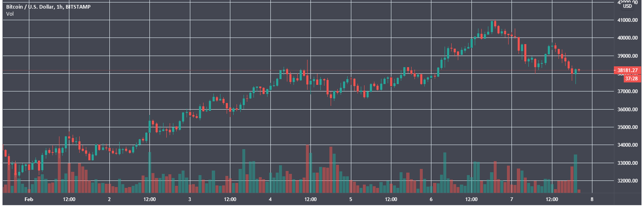Click the 36000.00 price axis label

[627, 110]
